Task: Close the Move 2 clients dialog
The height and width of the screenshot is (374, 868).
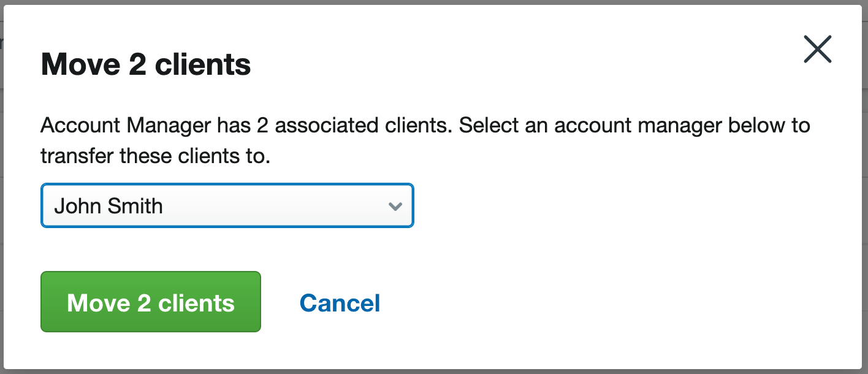Action: pyautogui.click(x=818, y=49)
